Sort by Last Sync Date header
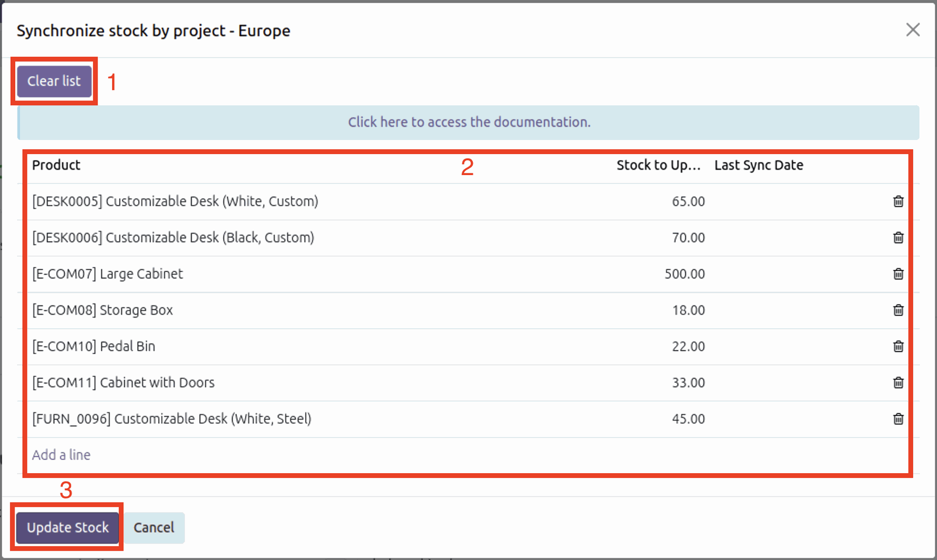The image size is (937, 560). click(758, 165)
